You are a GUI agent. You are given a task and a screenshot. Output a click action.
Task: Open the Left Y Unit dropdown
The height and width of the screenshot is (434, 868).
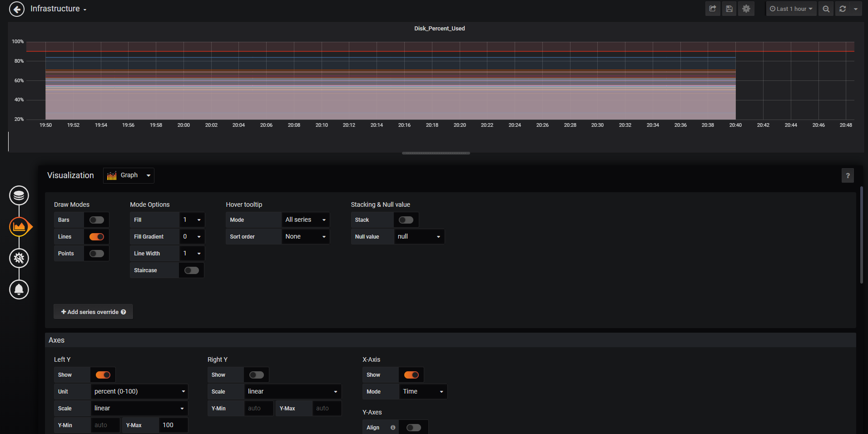point(139,391)
